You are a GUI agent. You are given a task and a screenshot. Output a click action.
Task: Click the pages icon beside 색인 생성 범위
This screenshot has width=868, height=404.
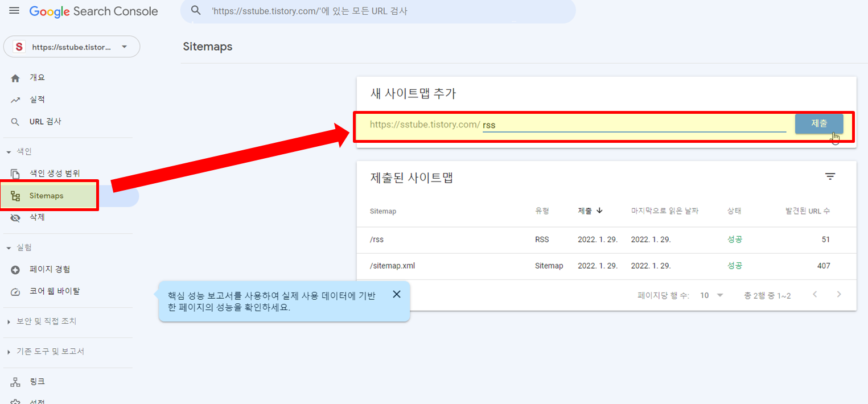coord(15,174)
